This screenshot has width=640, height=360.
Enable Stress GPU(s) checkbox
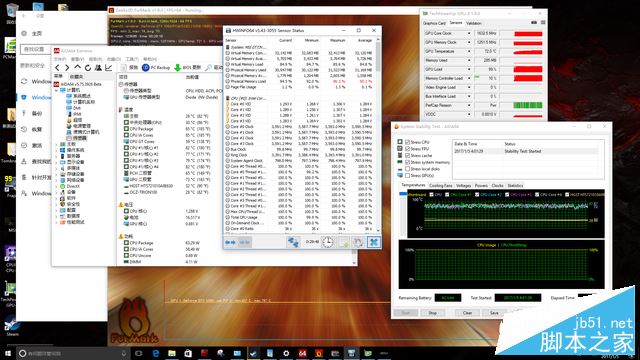click(407, 176)
